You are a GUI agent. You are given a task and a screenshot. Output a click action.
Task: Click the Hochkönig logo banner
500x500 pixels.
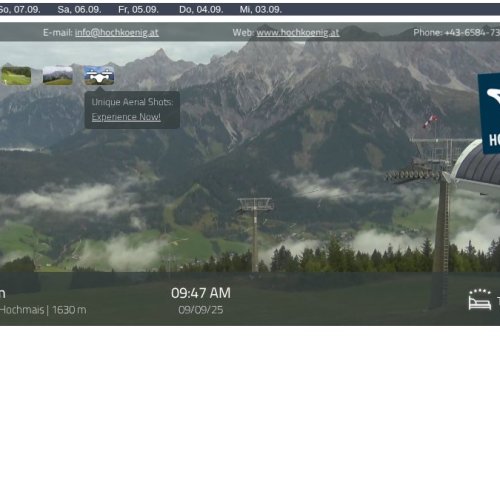pos(489,113)
